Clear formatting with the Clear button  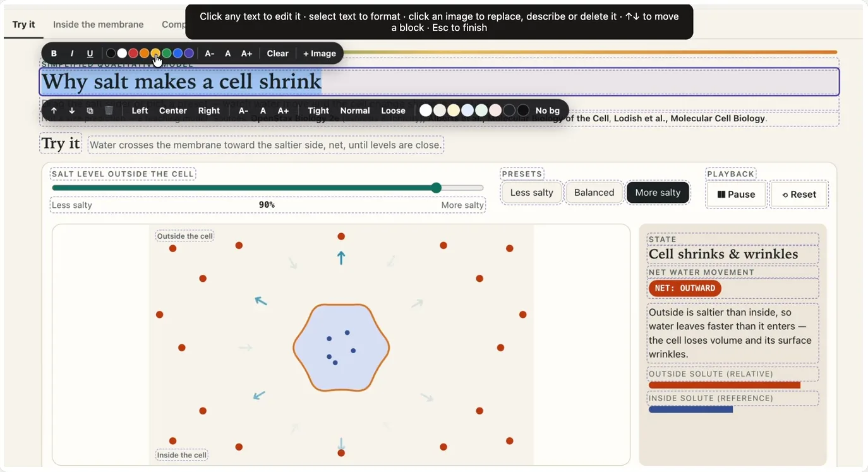pyautogui.click(x=278, y=54)
